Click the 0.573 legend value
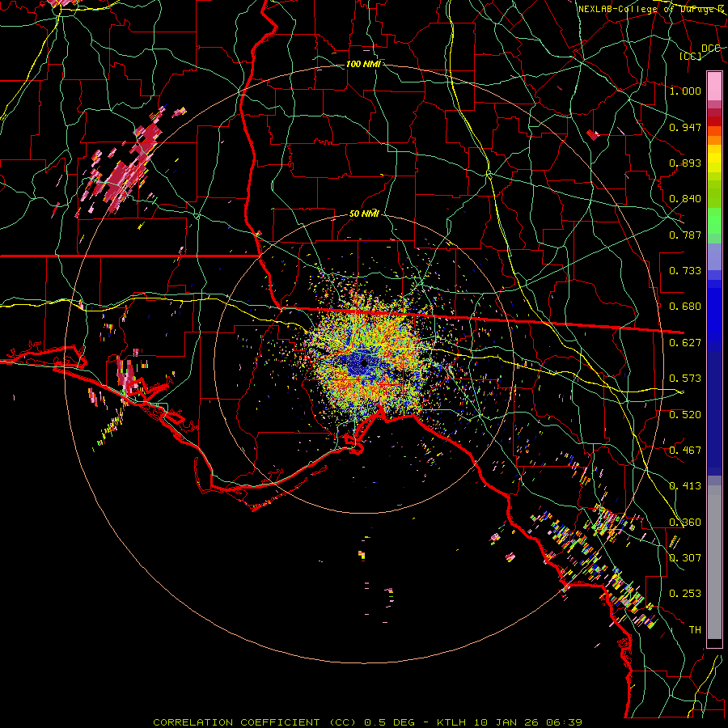 tap(685, 379)
